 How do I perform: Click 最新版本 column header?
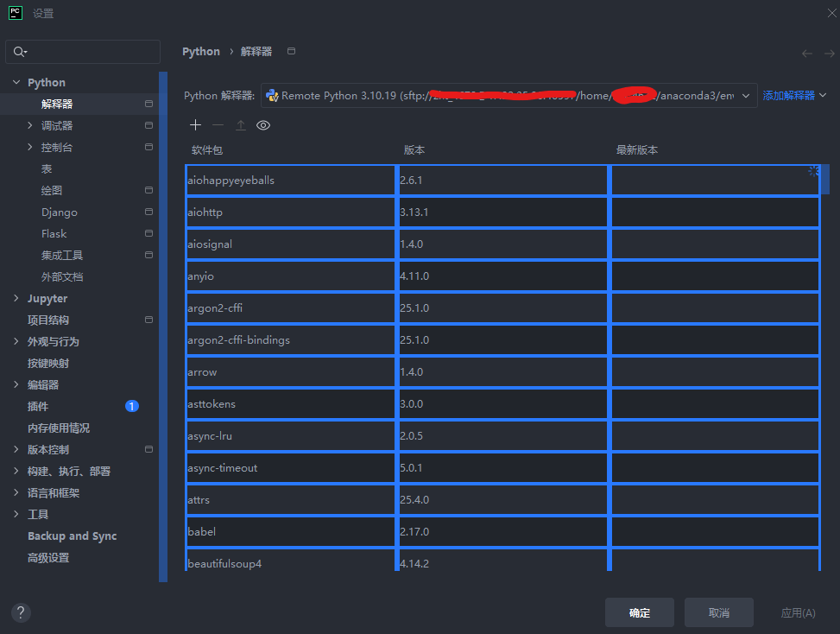pos(637,150)
